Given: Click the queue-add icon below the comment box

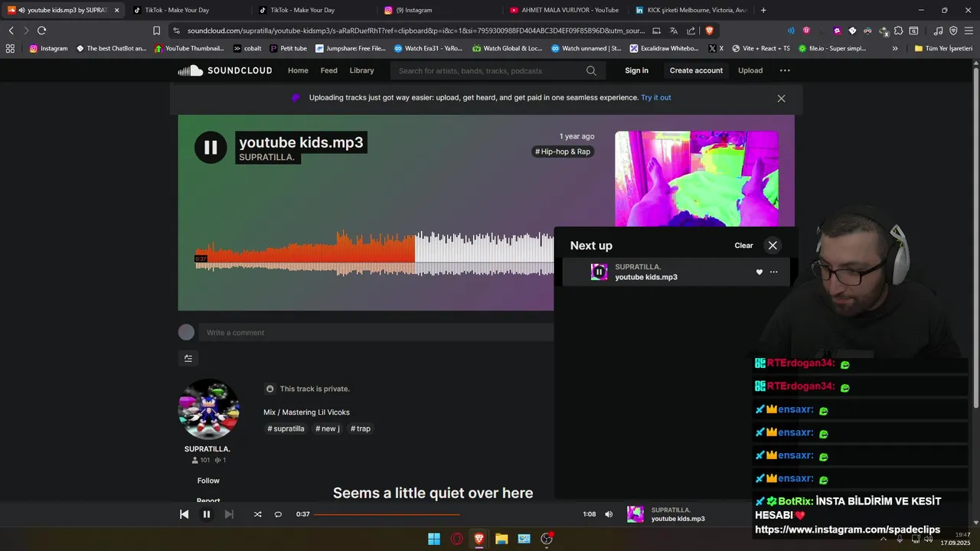Looking at the screenshot, I should [x=188, y=358].
